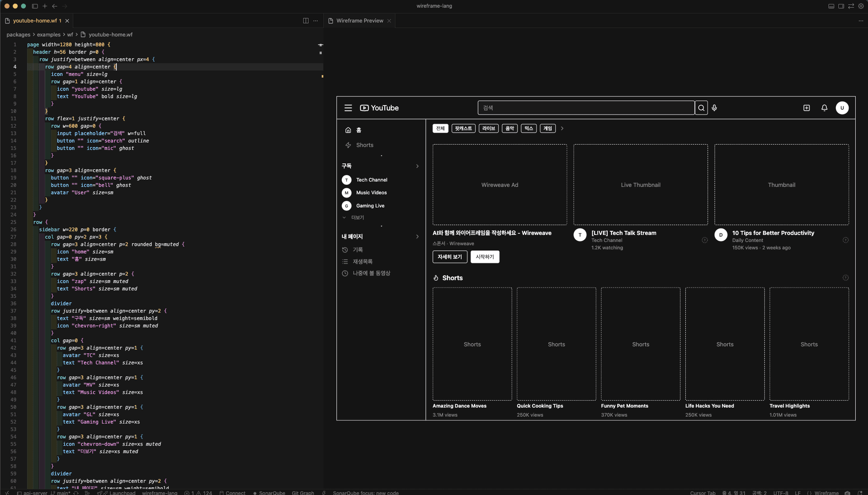Select the microphone voice search icon

tap(714, 108)
